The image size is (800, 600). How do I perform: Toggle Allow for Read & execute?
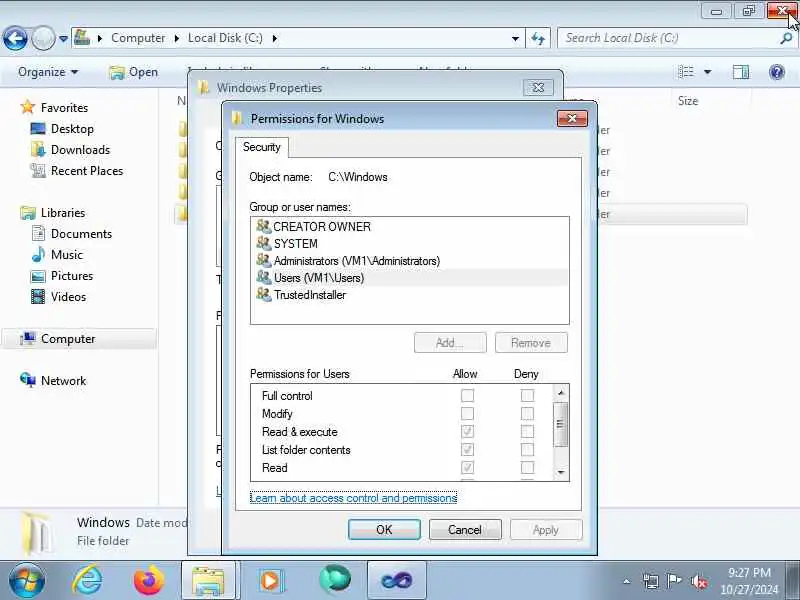(467, 432)
